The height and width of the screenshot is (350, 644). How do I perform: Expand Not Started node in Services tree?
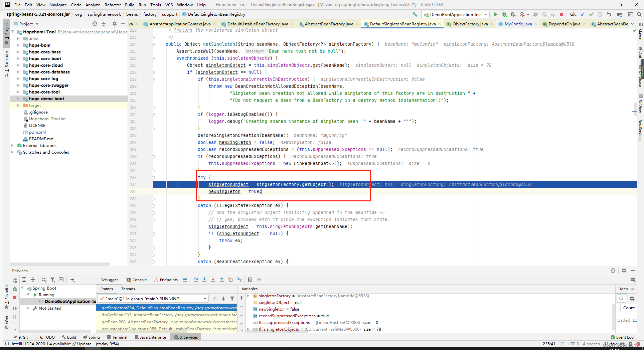[x=28, y=308]
